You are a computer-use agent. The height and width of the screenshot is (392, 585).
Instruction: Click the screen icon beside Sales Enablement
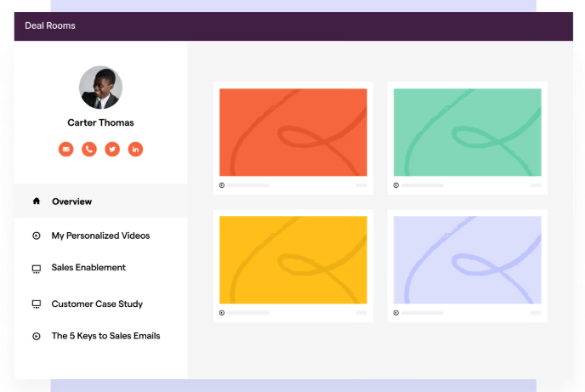click(37, 269)
